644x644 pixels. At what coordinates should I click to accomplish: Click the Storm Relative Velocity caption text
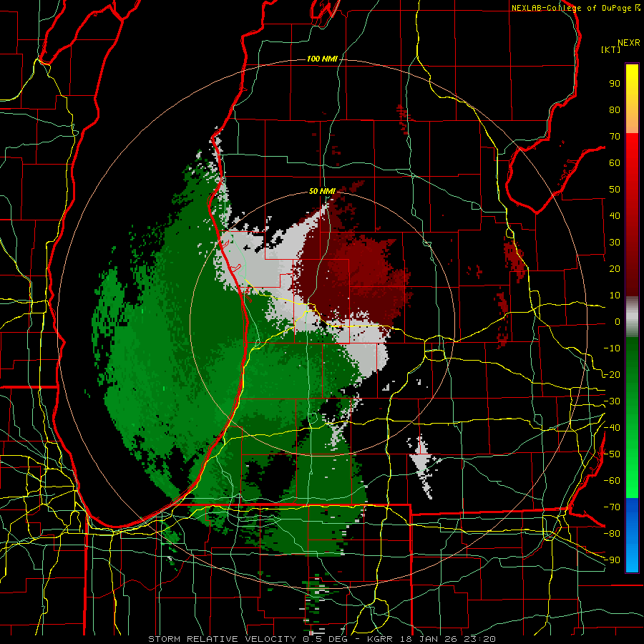coord(321,639)
